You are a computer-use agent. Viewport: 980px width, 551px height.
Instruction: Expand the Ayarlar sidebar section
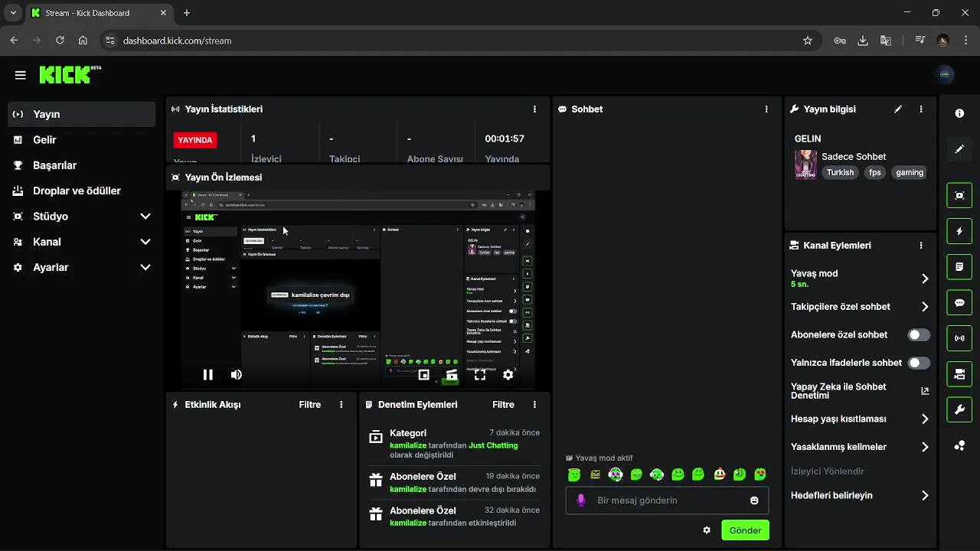(x=145, y=268)
